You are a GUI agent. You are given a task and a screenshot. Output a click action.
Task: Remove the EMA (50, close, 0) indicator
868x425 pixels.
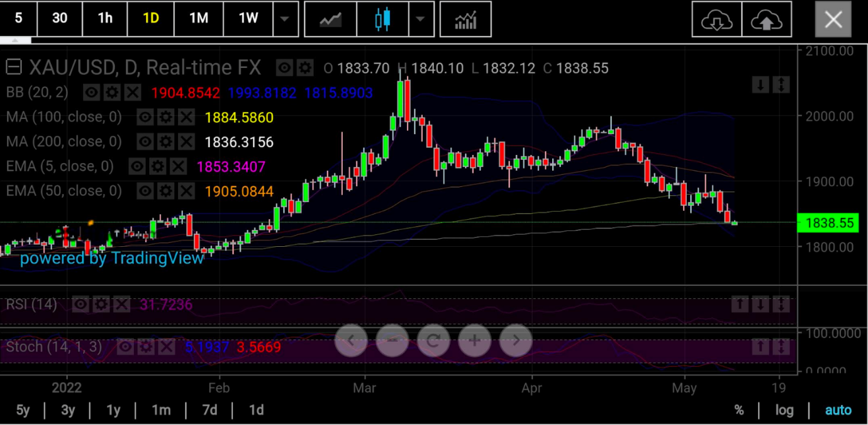[186, 191]
